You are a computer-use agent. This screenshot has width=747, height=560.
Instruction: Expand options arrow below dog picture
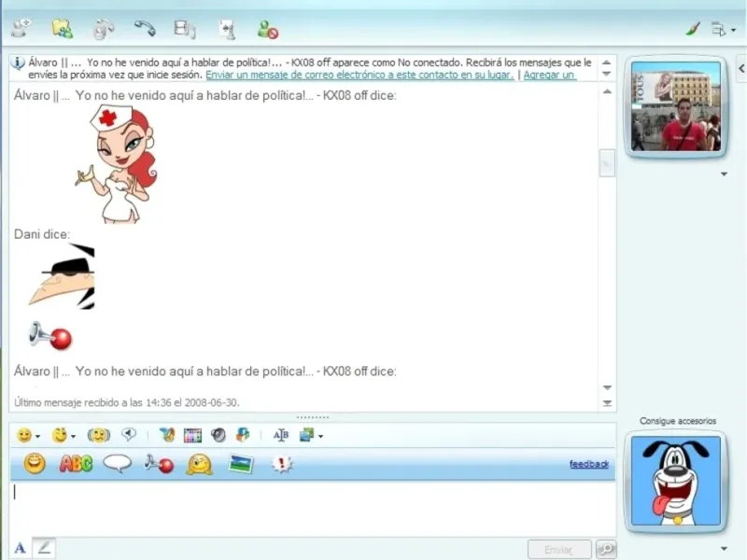(x=725, y=549)
